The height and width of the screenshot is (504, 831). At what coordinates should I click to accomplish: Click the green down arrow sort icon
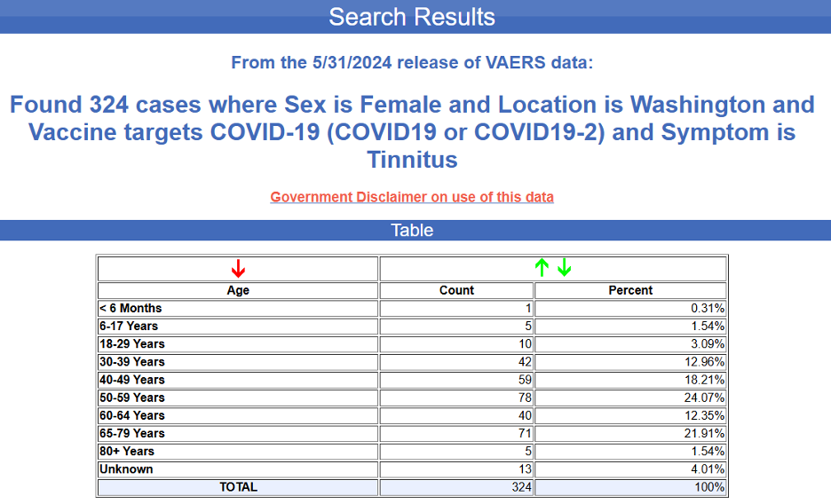[x=565, y=267]
